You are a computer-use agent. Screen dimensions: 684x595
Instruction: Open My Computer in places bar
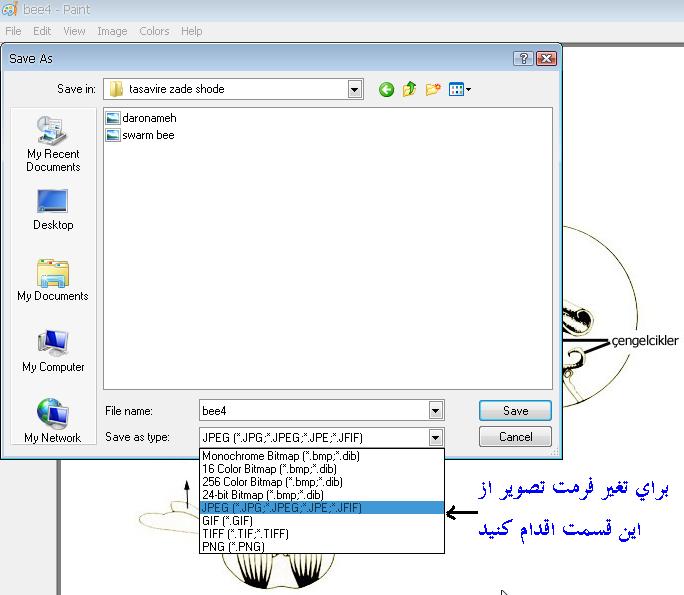pyautogui.click(x=53, y=351)
